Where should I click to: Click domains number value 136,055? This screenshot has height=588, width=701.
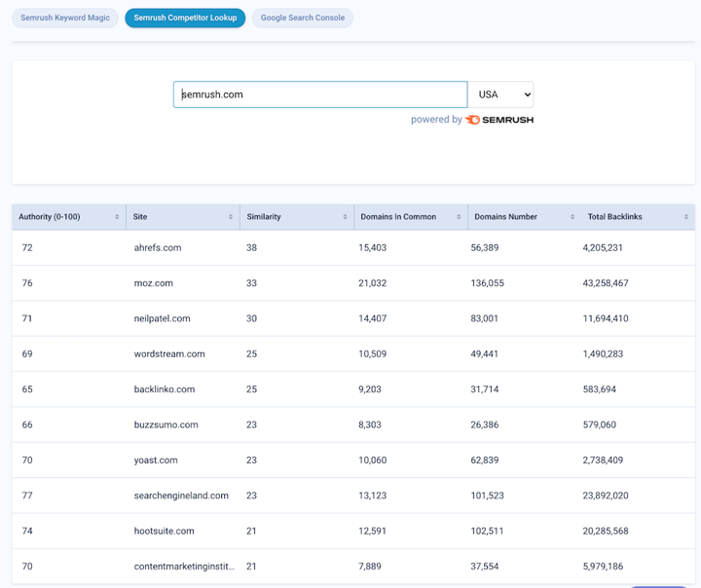[x=488, y=283]
